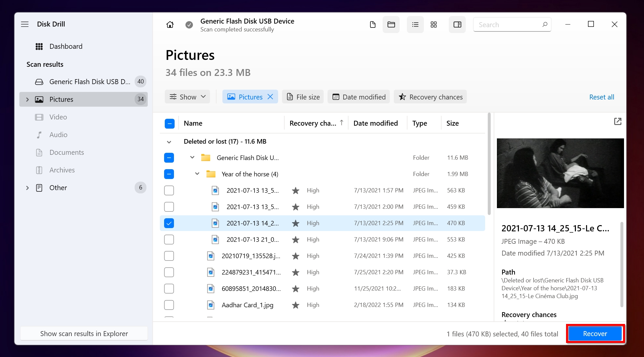Image resolution: width=644 pixels, height=357 pixels.
Task: Sort by the Name column header
Action: [x=193, y=123]
